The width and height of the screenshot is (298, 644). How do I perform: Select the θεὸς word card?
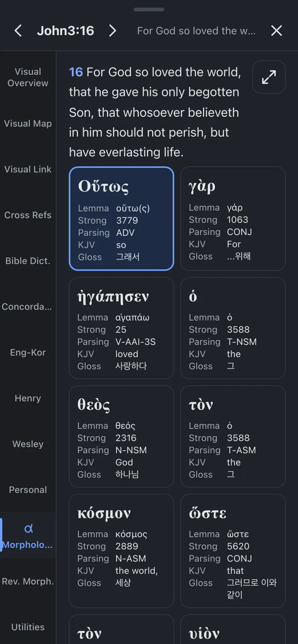click(x=121, y=436)
